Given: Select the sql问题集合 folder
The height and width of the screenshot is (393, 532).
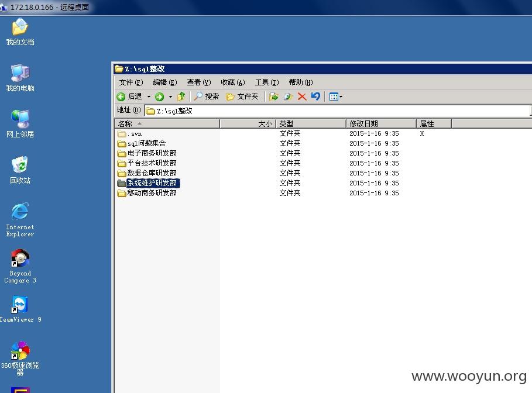Looking at the screenshot, I should point(146,143).
